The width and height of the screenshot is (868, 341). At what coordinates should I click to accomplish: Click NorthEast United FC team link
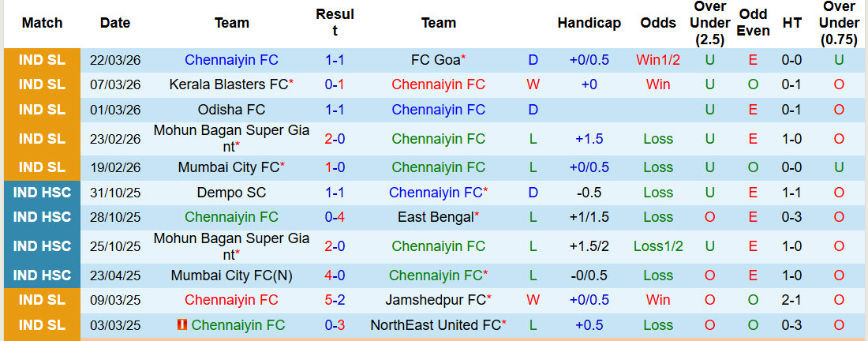(436, 325)
